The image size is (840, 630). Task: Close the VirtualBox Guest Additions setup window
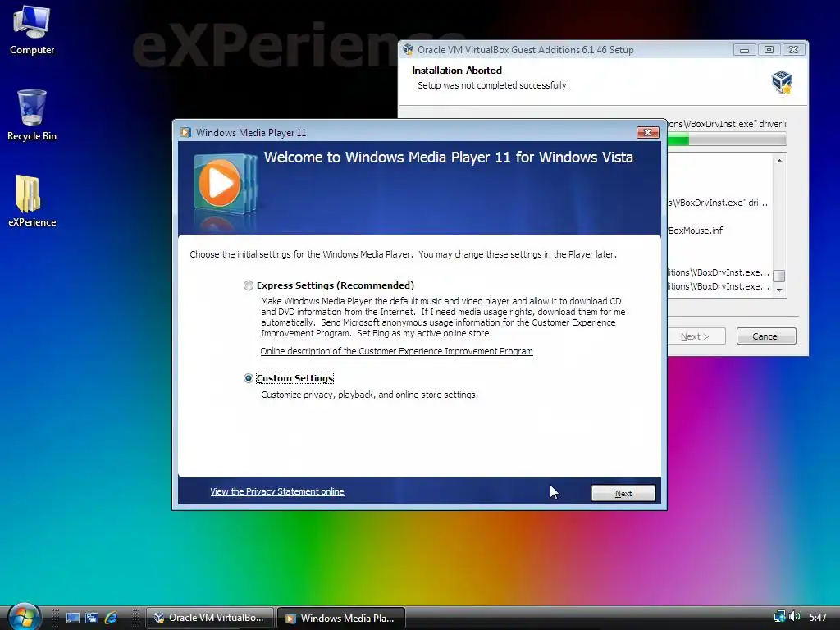(x=793, y=50)
